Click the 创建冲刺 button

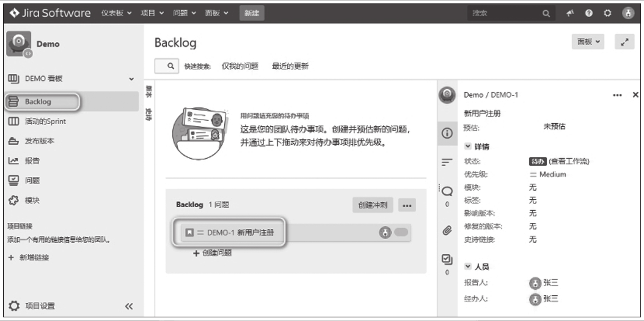[x=373, y=205]
